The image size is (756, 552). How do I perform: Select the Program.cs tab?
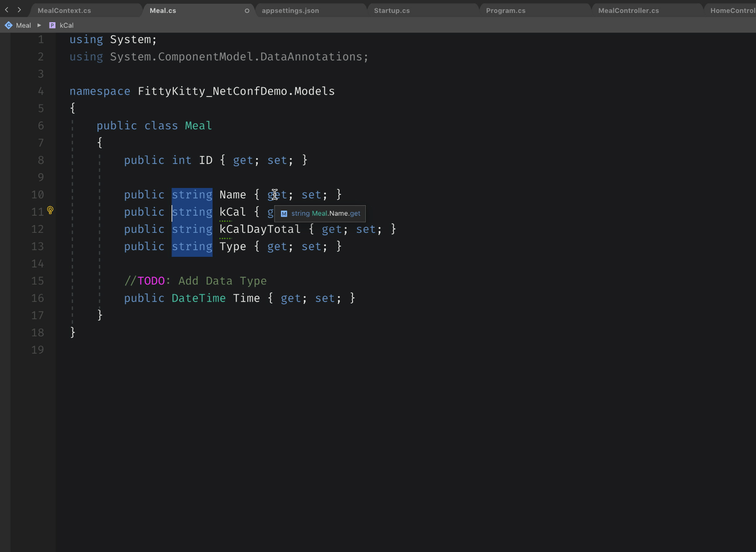coord(506,11)
